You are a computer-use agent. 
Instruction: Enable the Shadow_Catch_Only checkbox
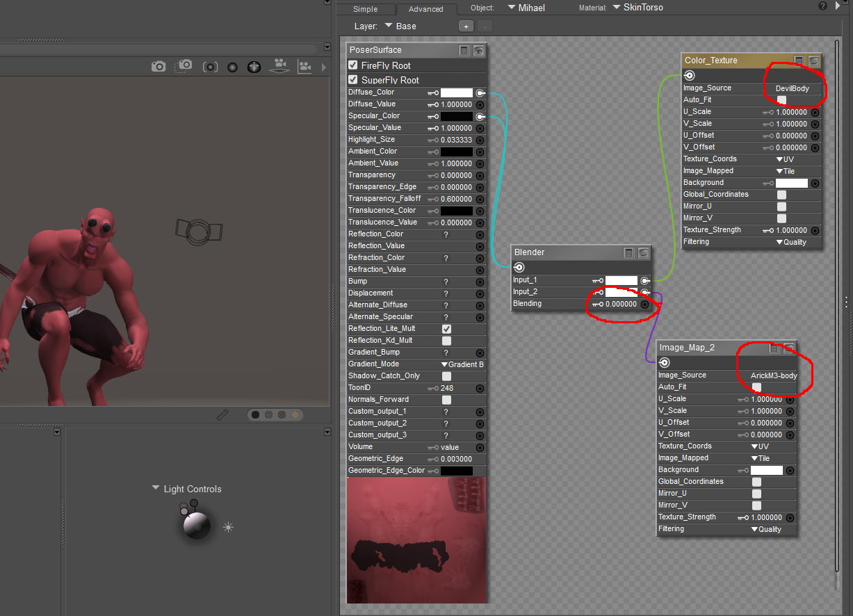pos(446,376)
